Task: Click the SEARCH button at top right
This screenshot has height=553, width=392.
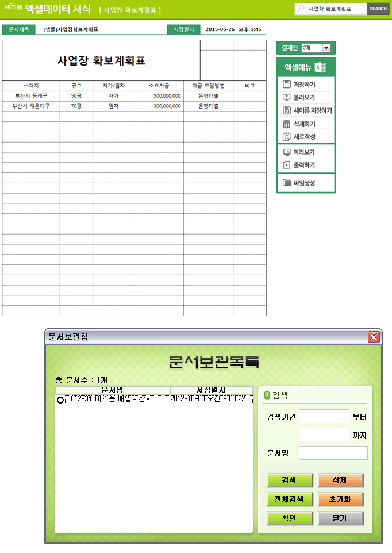Action: 378,9
